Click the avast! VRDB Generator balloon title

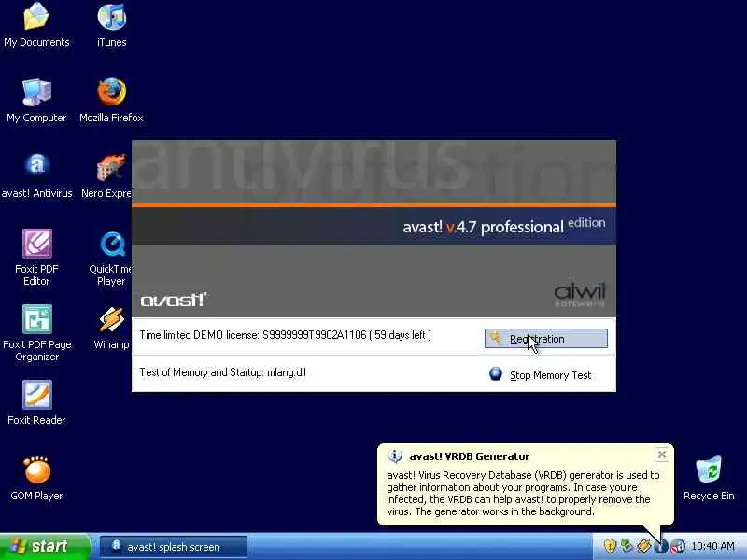[470, 456]
